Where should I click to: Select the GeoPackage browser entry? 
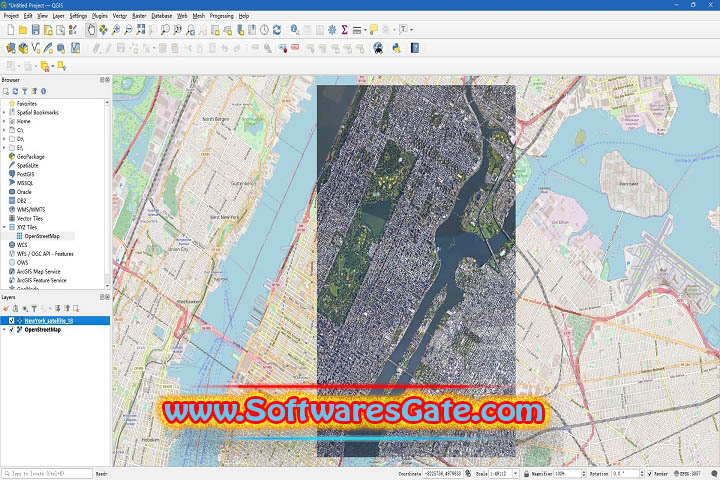tap(31, 157)
